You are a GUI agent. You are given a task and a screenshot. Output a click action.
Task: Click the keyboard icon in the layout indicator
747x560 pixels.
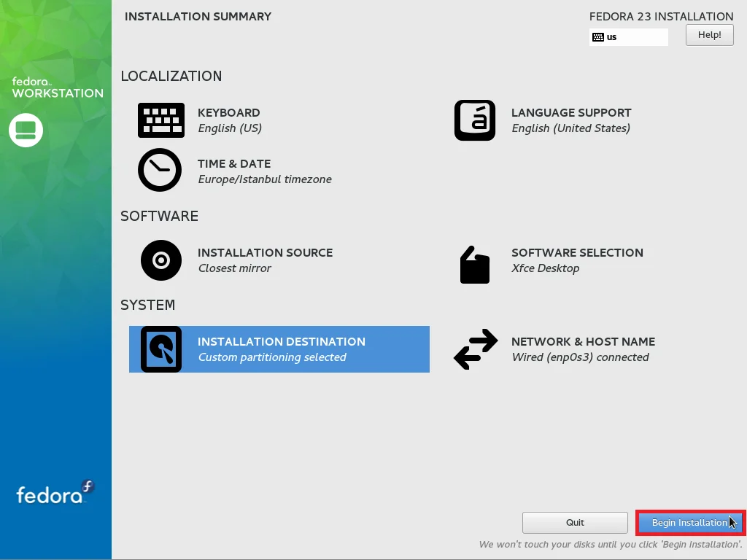coord(598,37)
